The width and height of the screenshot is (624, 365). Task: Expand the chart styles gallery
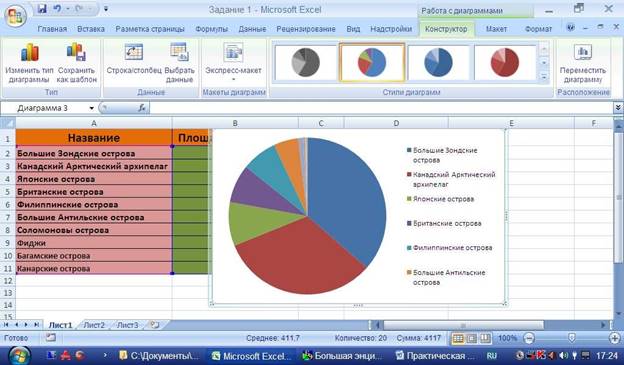[544, 77]
